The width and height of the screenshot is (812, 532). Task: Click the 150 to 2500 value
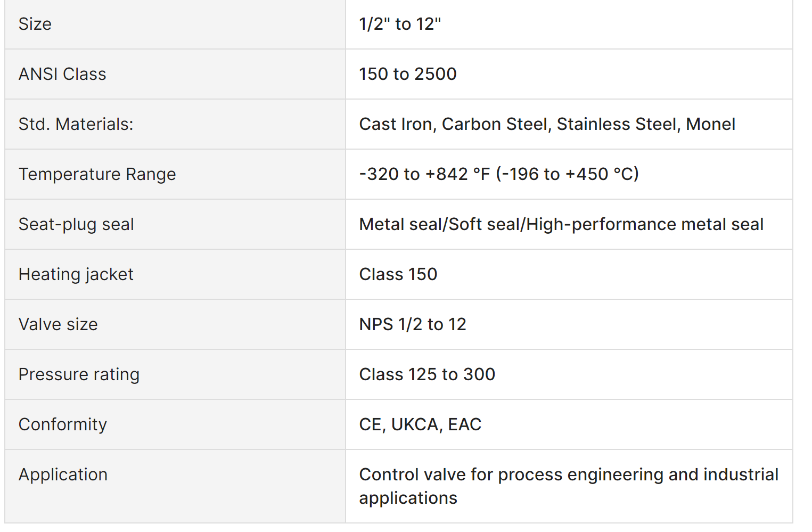click(407, 74)
